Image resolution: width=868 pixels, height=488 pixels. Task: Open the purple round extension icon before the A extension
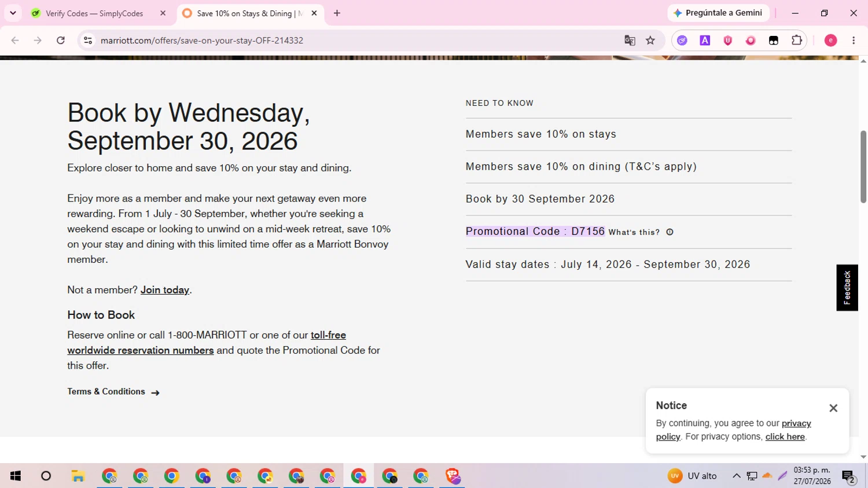click(682, 41)
